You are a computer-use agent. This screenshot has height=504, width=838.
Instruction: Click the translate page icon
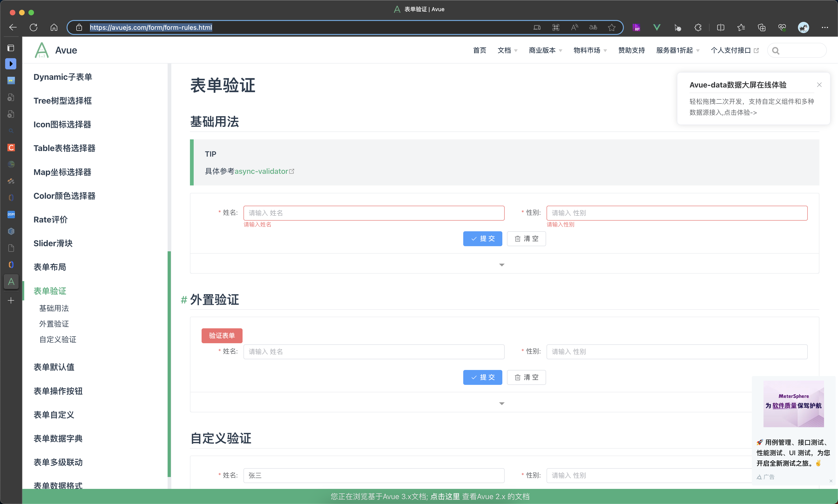coord(593,27)
